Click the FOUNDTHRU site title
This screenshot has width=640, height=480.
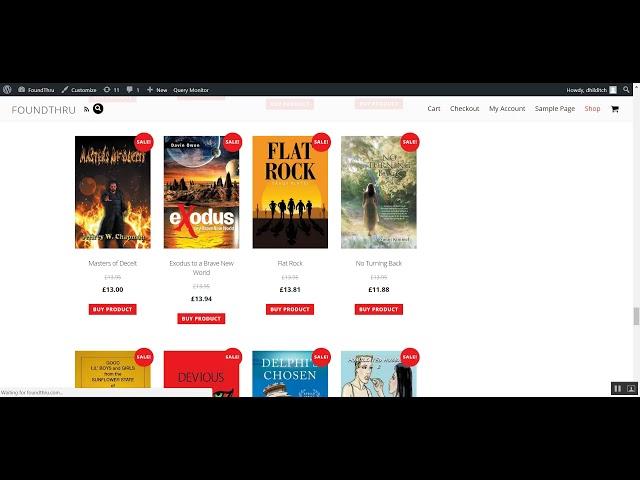pos(44,110)
